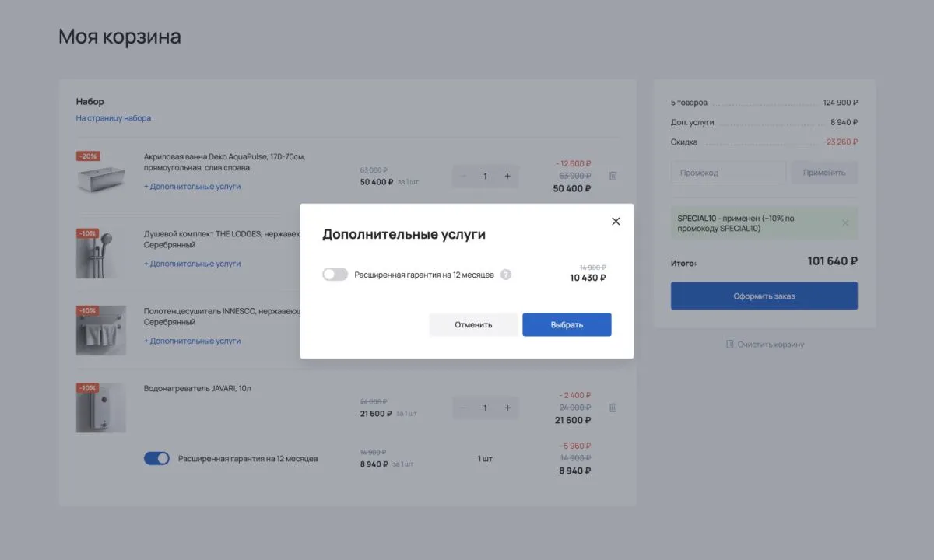934x560 pixels.
Task: Click Оформить заказ to checkout
Action: coord(764,296)
